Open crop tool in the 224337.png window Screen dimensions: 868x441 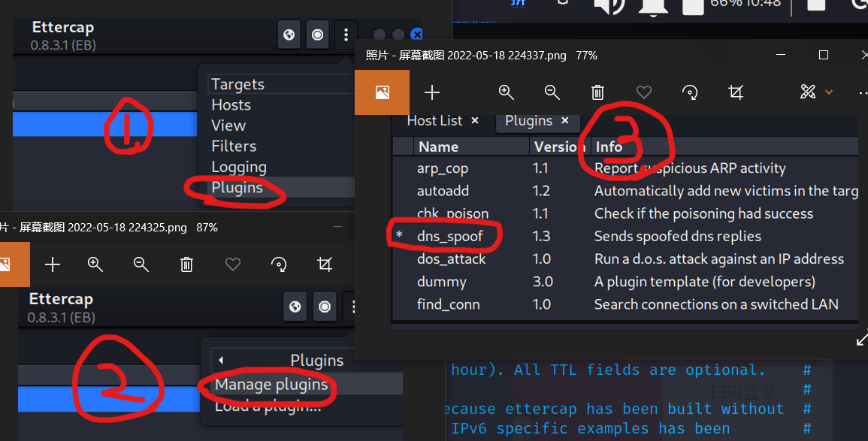coord(736,92)
